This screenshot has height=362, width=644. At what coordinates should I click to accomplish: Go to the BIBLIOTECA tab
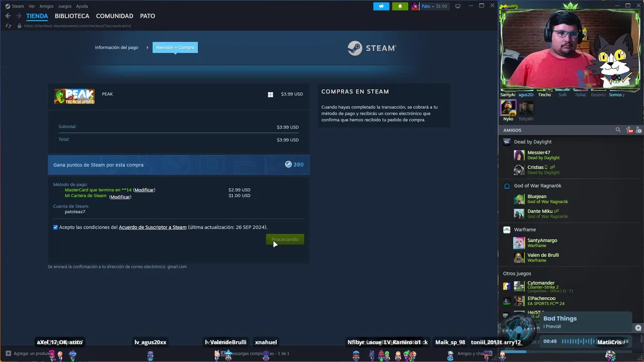[x=72, y=16]
